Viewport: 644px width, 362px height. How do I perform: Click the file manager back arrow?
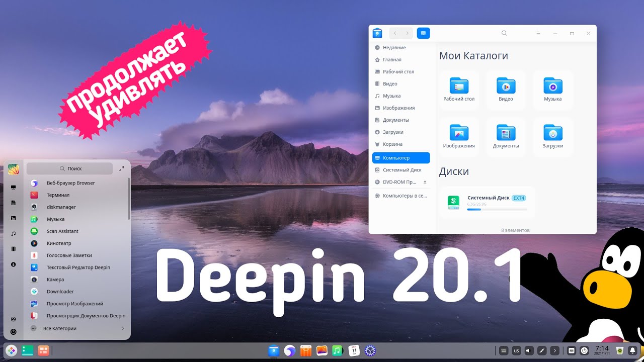pyautogui.click(x=395, y=33)
